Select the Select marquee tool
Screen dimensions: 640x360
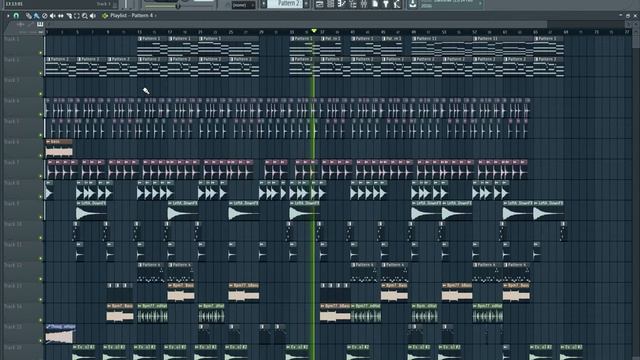pyautogui.click(x=77, y=16)
